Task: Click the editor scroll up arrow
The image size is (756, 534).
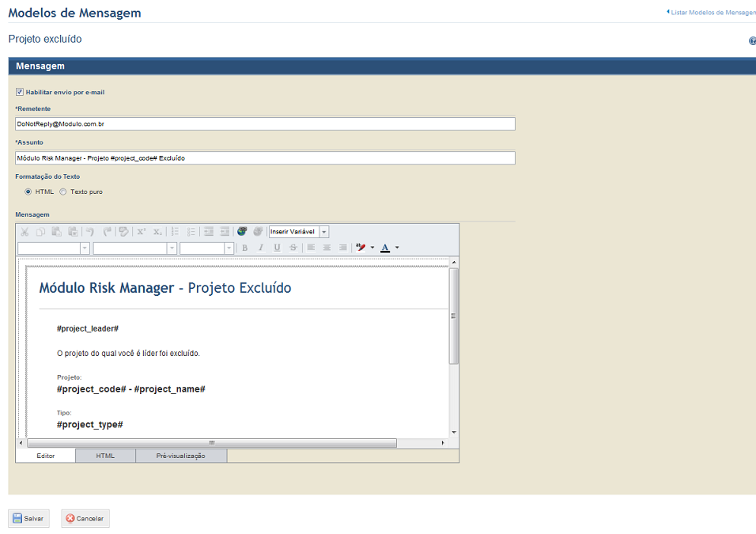Action: (x=454, y=263)
